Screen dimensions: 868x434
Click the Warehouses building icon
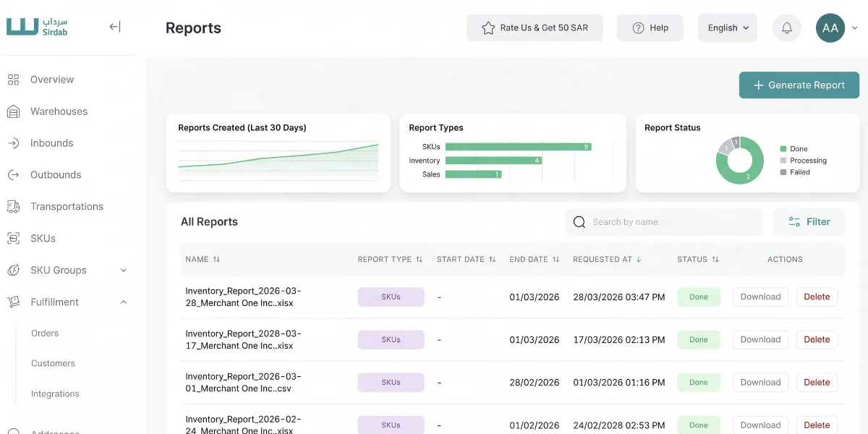[13, 111]
